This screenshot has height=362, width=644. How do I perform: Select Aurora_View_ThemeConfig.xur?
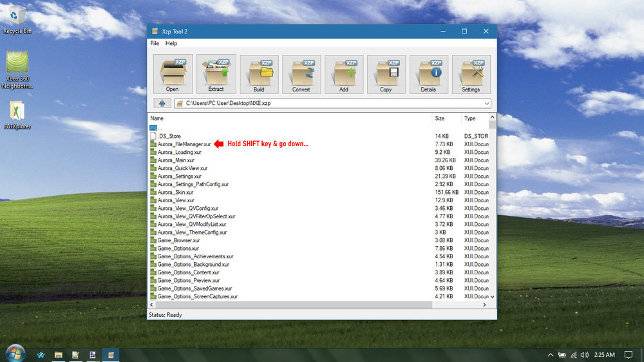click(192, 232)
